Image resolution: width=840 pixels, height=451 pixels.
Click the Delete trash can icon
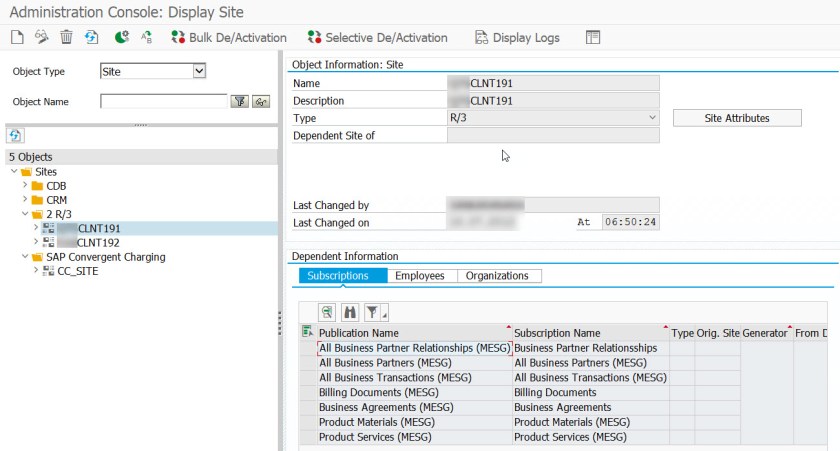point(66,37)
